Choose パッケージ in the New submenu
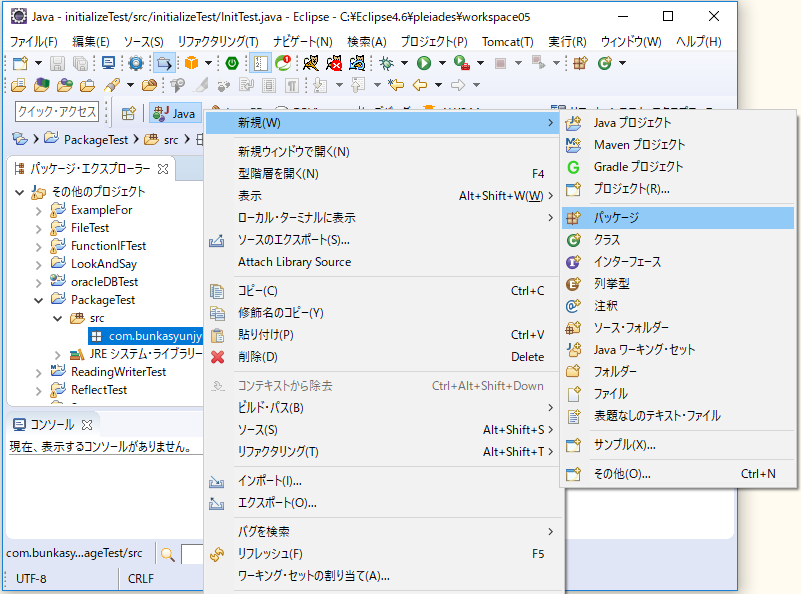Image resolution: width=801 pixels, height=594 pixels. click(678, 218)
